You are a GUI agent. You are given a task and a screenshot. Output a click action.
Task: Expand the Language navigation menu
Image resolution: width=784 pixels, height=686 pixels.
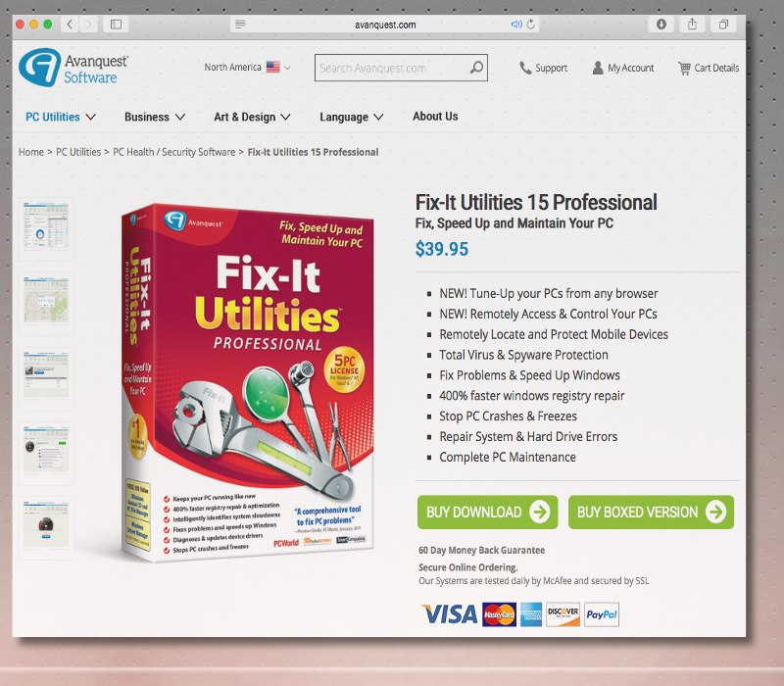pyautogui.click(x=352, y=117)
